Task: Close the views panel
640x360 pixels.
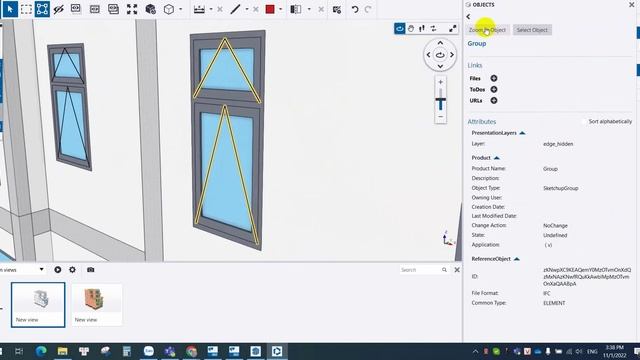Action: [457, 270]
